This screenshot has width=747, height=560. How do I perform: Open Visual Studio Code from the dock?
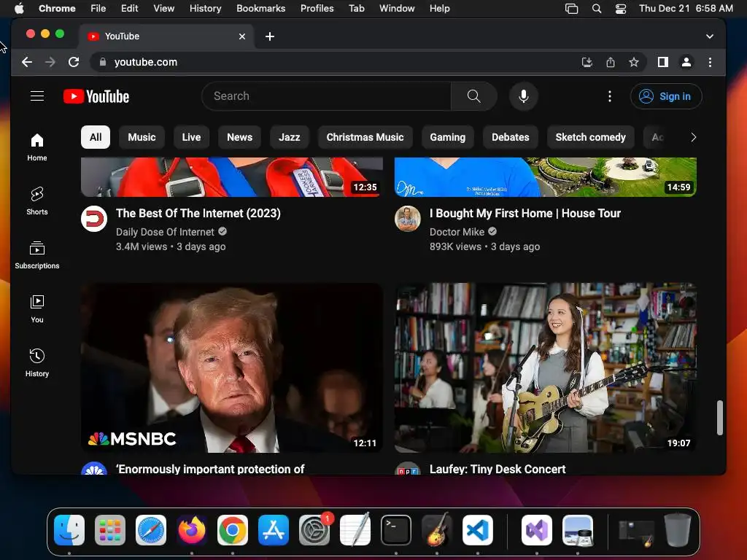477,530
